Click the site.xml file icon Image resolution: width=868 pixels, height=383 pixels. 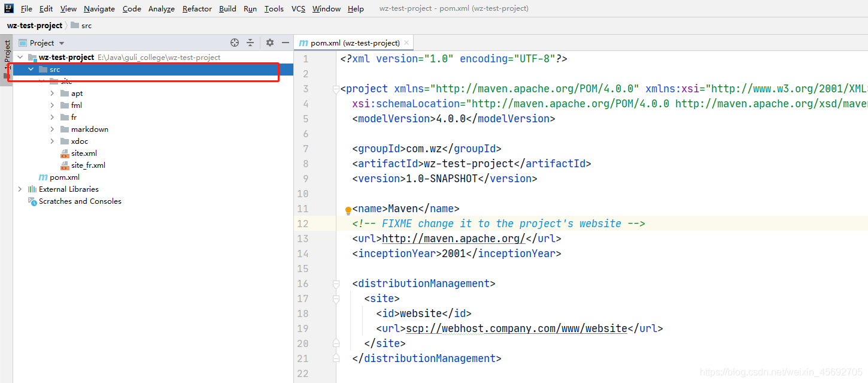pos(65,153)
